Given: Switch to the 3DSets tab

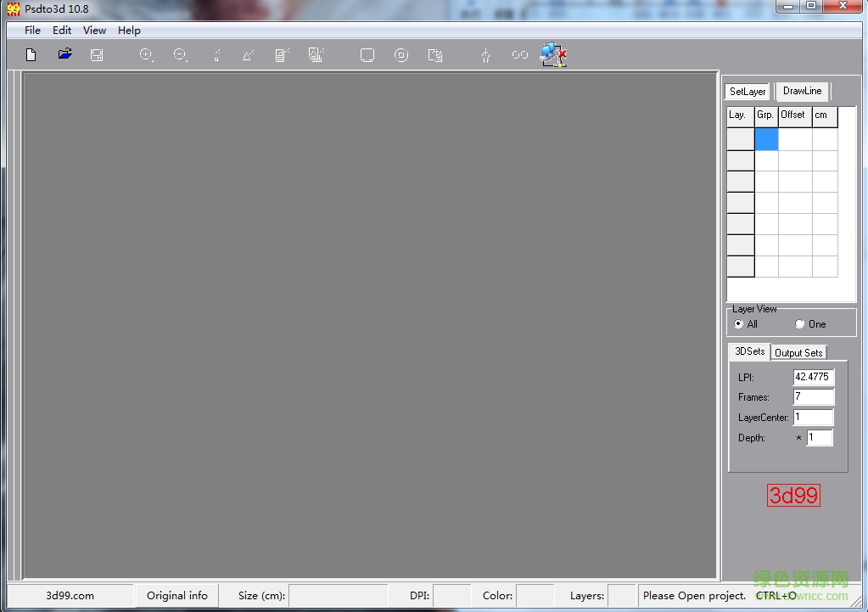Looking at the screenshot, I should (x=749, y=351).
